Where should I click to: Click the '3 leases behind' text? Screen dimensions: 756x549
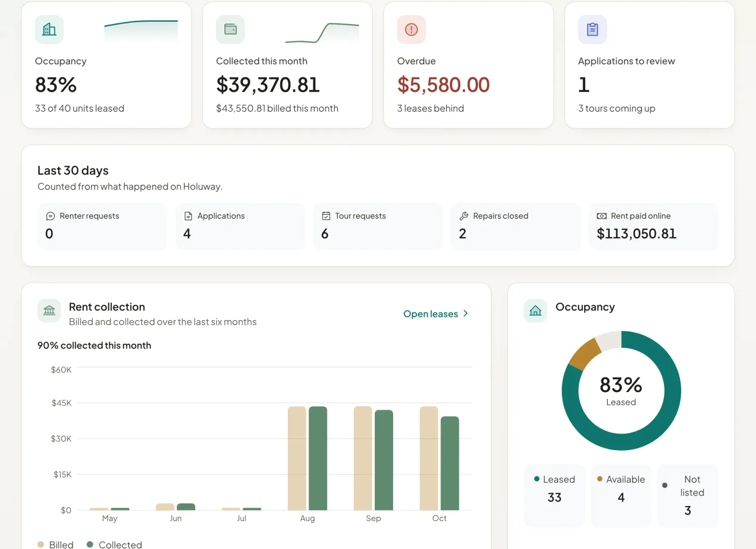pos(430,108)
